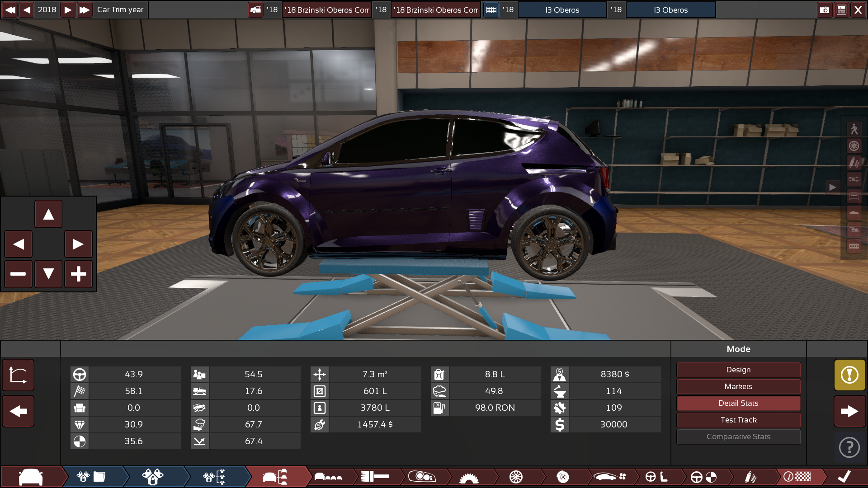Open the first '18 Brzinski Oberos model selector

click(326, 9)
